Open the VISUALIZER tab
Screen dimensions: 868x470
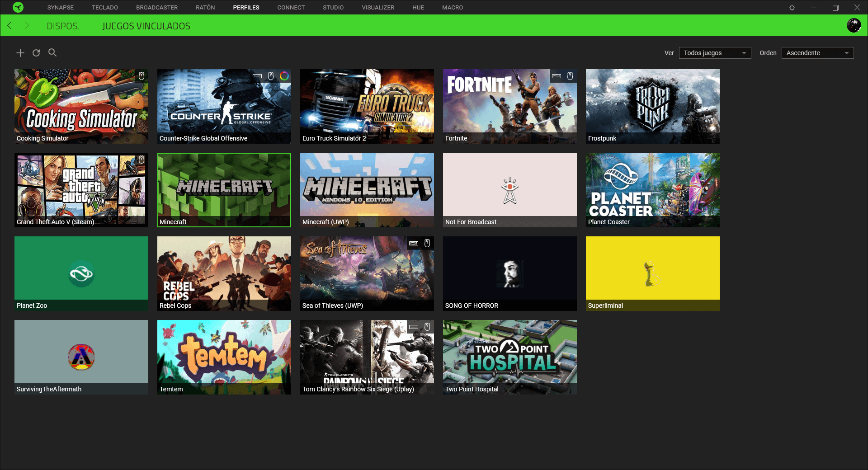click(x=378, y=8)
